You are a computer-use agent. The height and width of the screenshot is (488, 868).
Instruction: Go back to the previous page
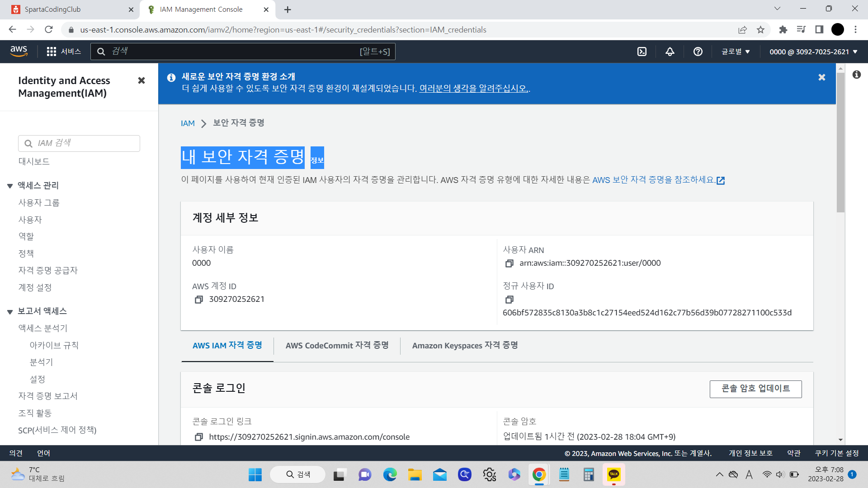click(x=12, y=30)
